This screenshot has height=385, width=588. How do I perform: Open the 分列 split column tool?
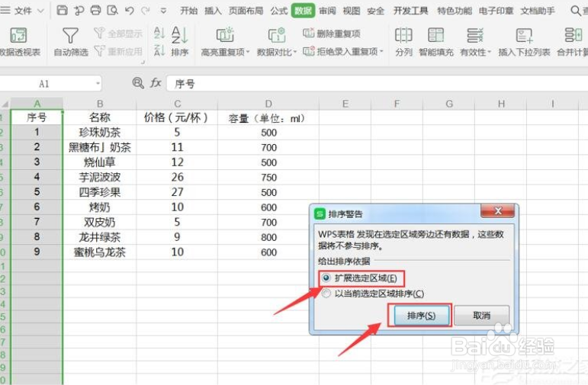(403, 42)
